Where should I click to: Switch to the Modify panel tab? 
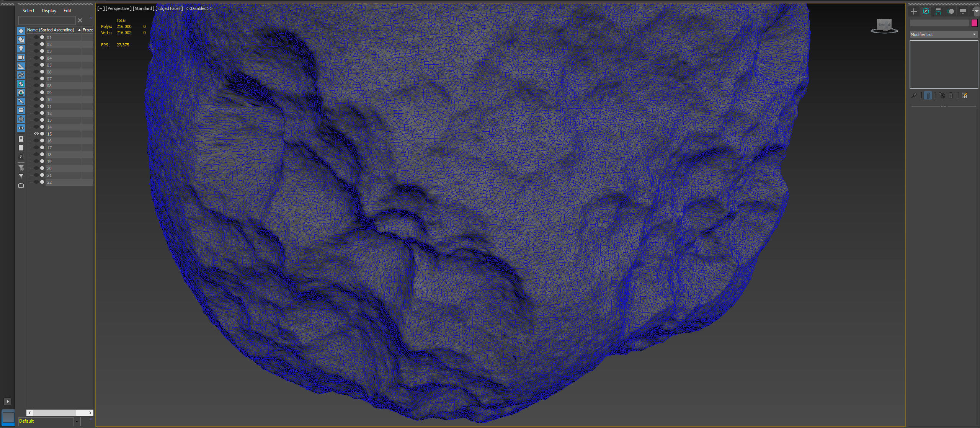click(926, 11)
